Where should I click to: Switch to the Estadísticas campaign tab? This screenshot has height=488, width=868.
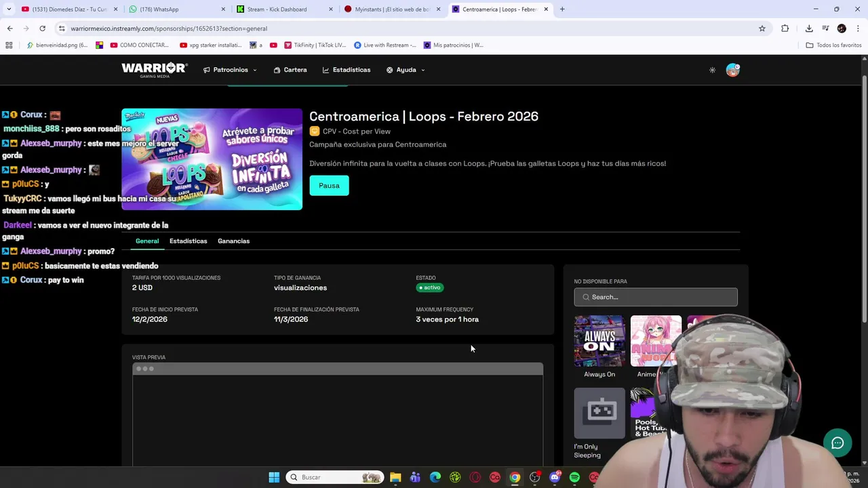tap(189, 241)
